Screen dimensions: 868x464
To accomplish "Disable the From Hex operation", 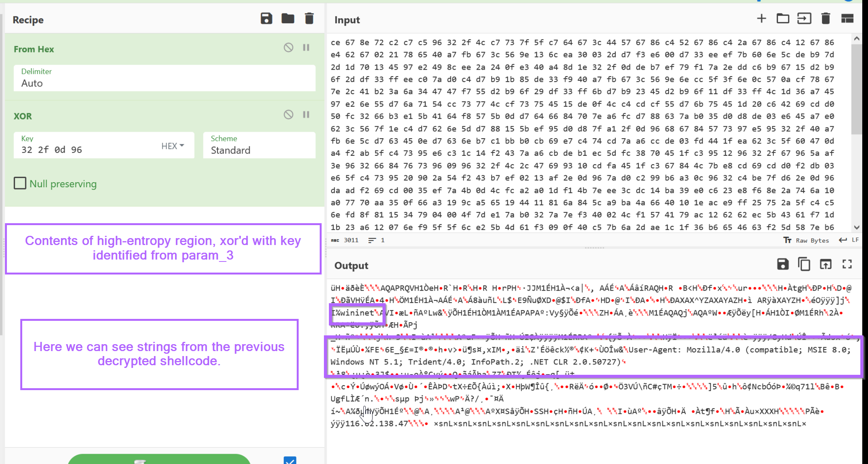I will (x=288, y=47).
